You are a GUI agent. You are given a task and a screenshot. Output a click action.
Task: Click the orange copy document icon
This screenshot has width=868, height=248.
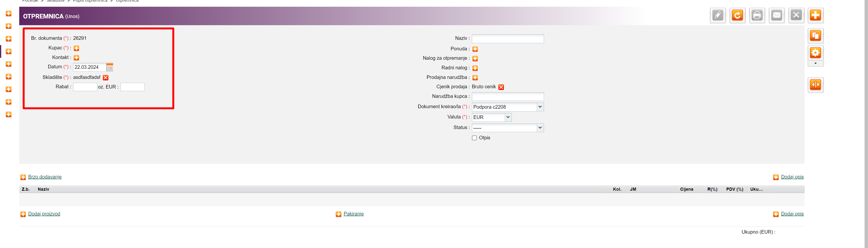815,36
